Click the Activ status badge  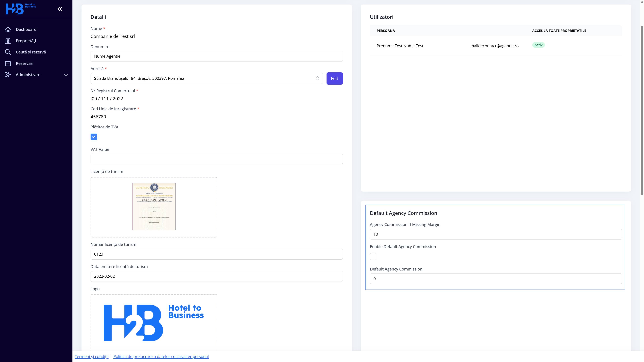pos(538,45)
